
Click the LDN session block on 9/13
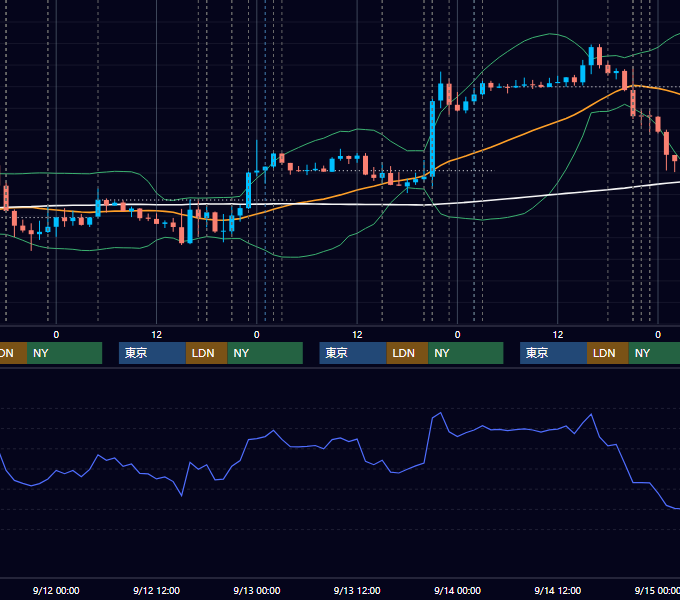pyautogui.click(x=407, y=353)
